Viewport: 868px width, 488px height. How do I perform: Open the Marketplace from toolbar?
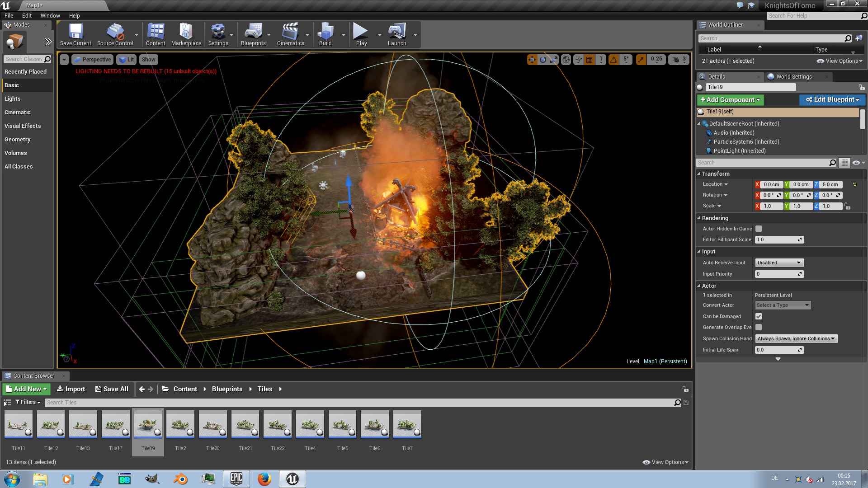[186, 34]
